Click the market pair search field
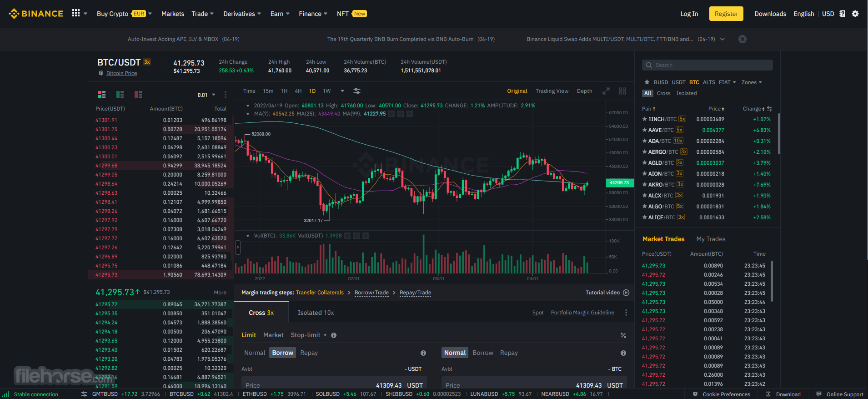868x399 pixels. pyautogui.click(x=707, y=65)
